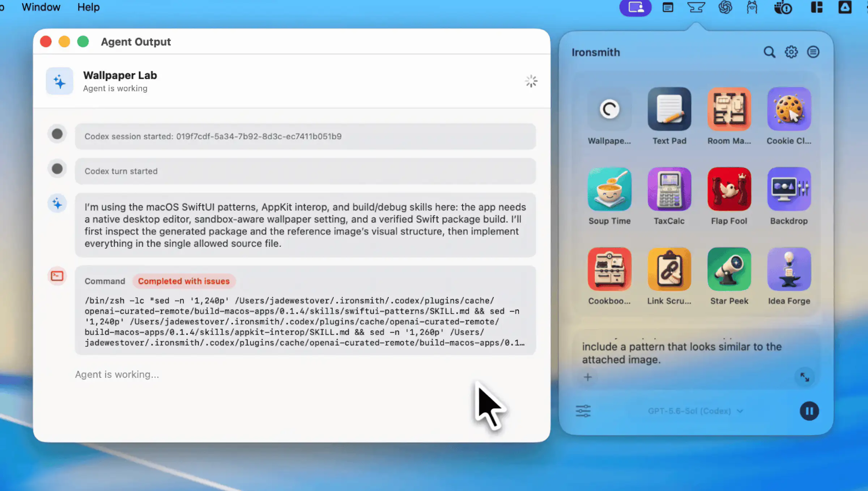Open the Star Peek app
Viewport: 868px width, 491px height.
[x=729, y=269]
